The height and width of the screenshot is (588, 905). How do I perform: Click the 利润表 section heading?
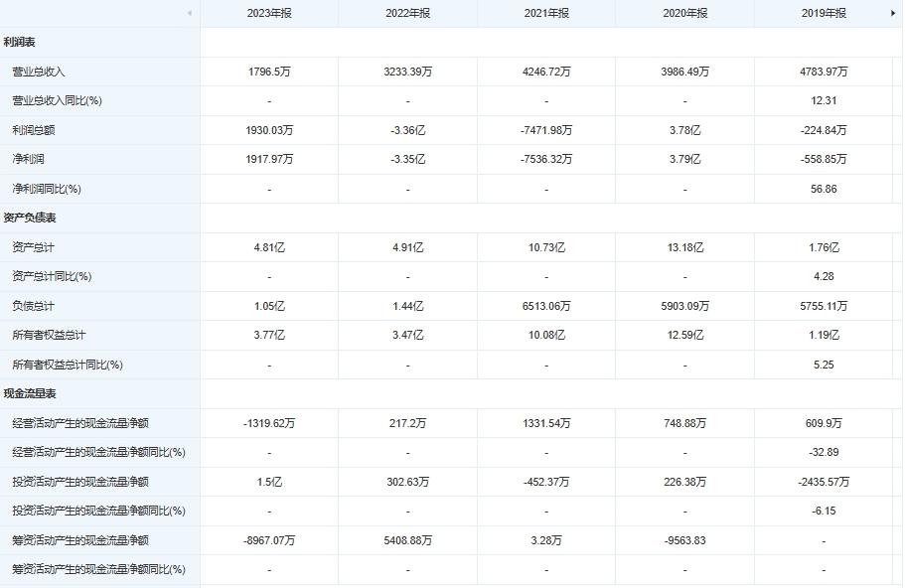20,43
